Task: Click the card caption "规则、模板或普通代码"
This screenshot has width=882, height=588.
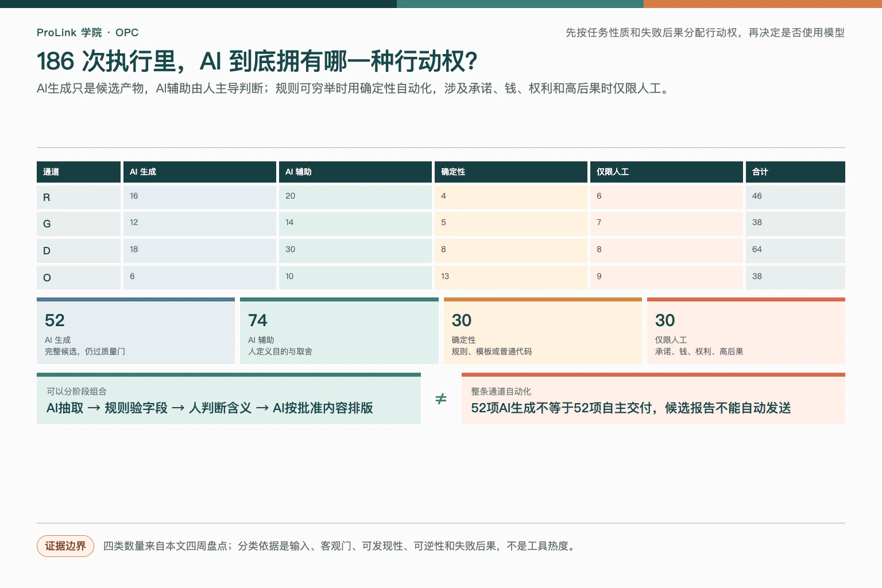Action: point(492,351)
